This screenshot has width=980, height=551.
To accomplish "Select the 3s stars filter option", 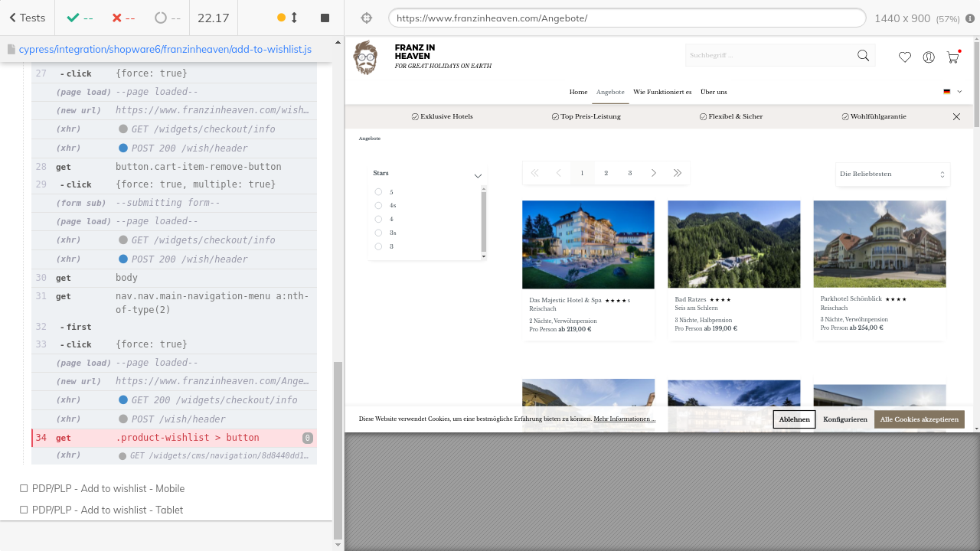I will pos(378,233).
